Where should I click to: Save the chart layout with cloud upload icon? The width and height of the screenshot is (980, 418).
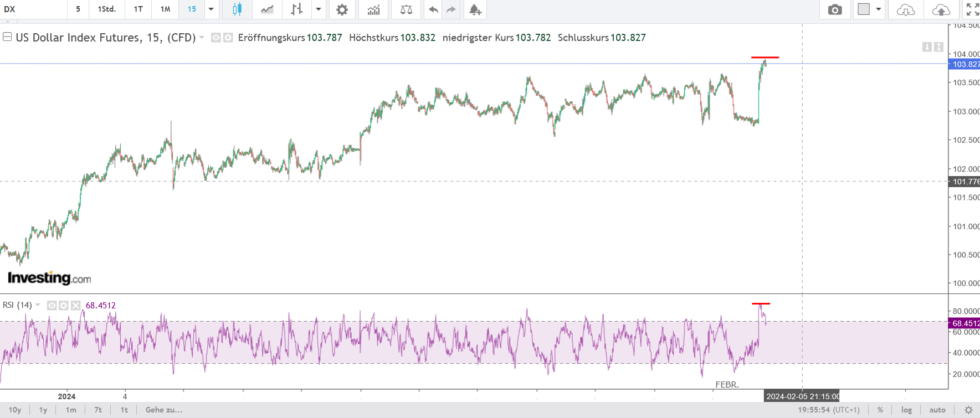click(941, 9)
